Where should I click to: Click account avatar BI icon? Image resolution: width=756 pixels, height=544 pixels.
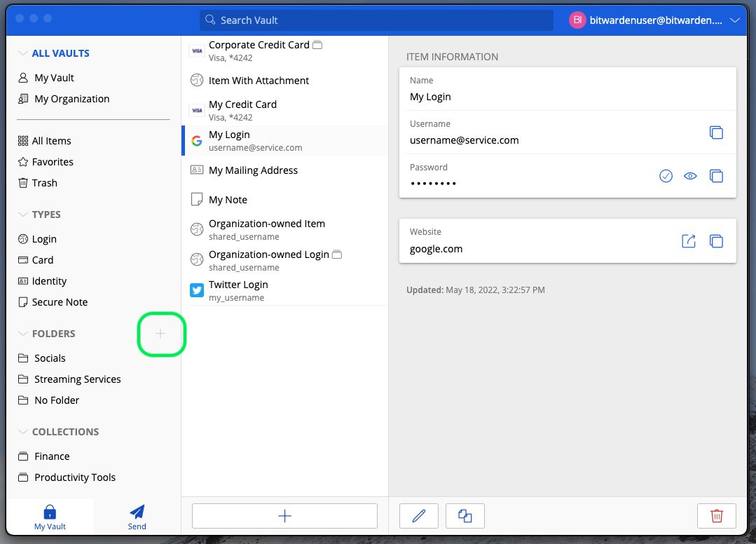point(577,20)
